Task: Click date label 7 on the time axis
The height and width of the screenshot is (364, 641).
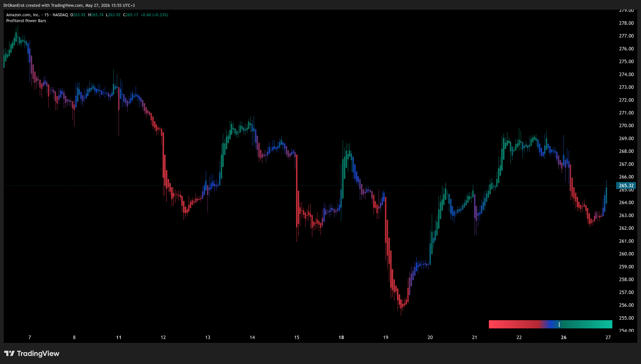Action: [x=30, y=337]
